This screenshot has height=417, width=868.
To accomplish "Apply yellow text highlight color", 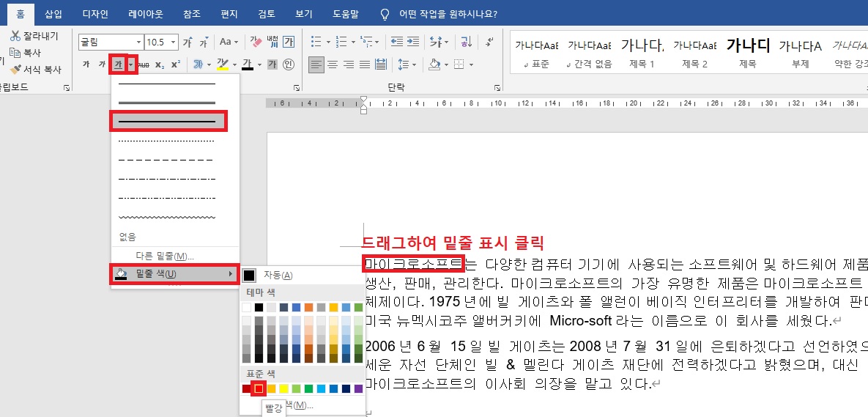I will click(223, 64).
